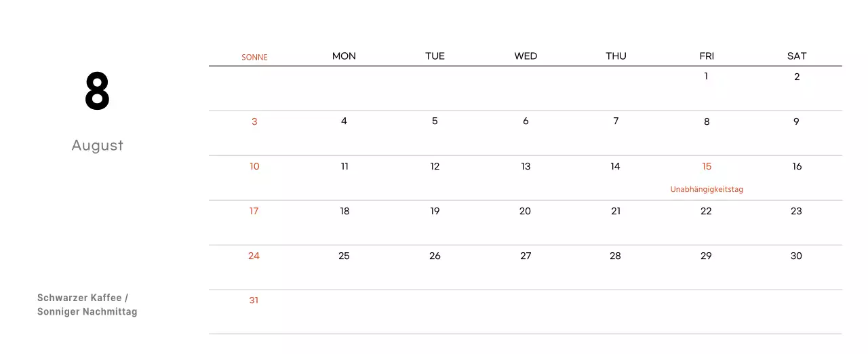Screen dimensions: 868x354
Task: Click date 6 in the calendar
Action: click(526, 121)
